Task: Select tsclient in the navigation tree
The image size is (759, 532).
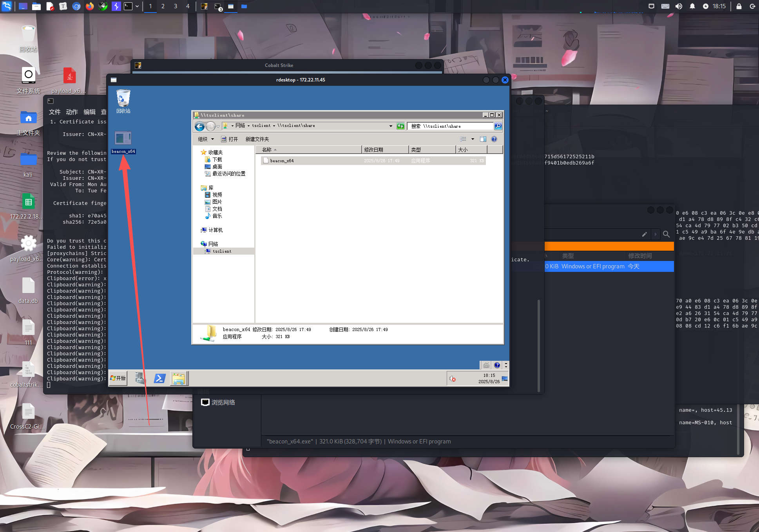Action: point(222,251)
